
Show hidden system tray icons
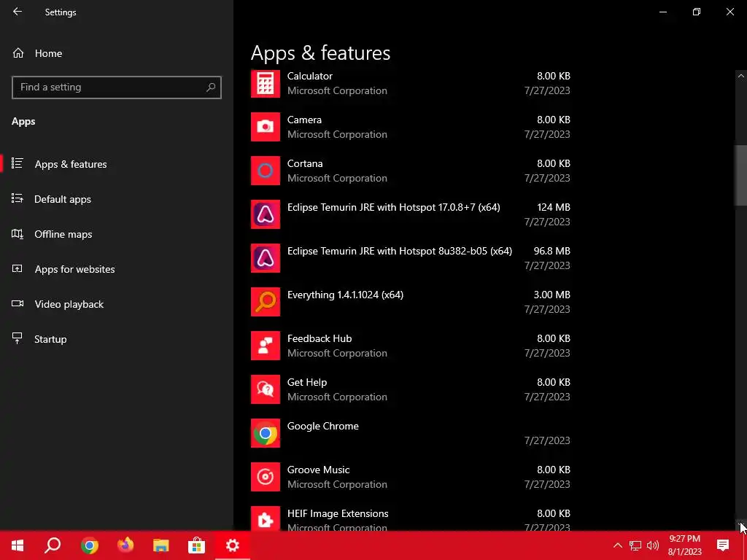(617, 545)
